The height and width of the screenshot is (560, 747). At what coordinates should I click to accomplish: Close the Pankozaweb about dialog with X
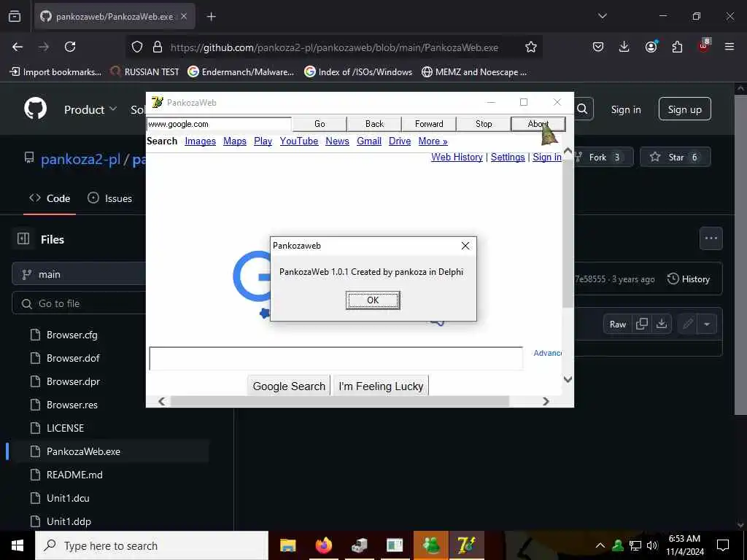pyautogui.click(x=465, y=245)
